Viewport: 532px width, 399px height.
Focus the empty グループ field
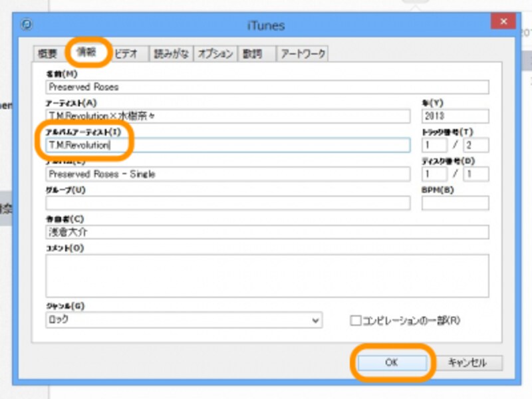pyautogui.click(x=227, y=203)
